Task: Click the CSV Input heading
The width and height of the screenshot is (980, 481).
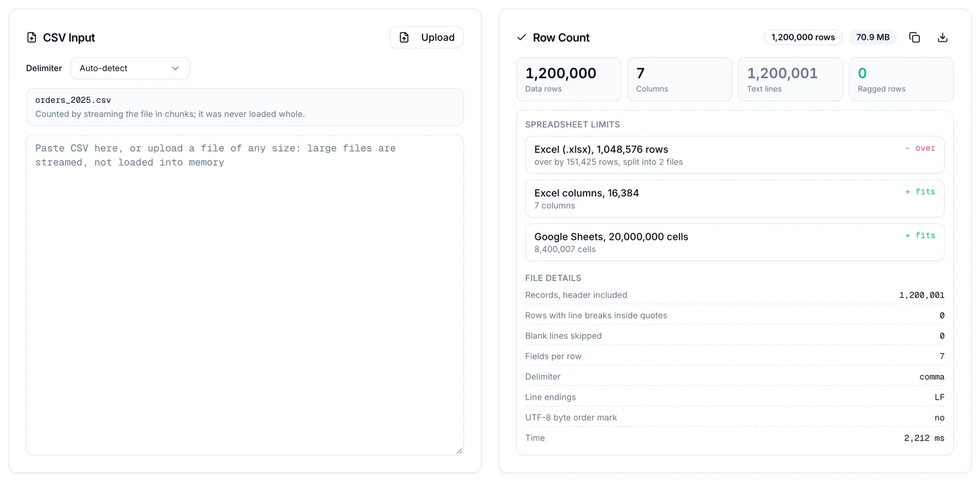Action: (69, 37)
